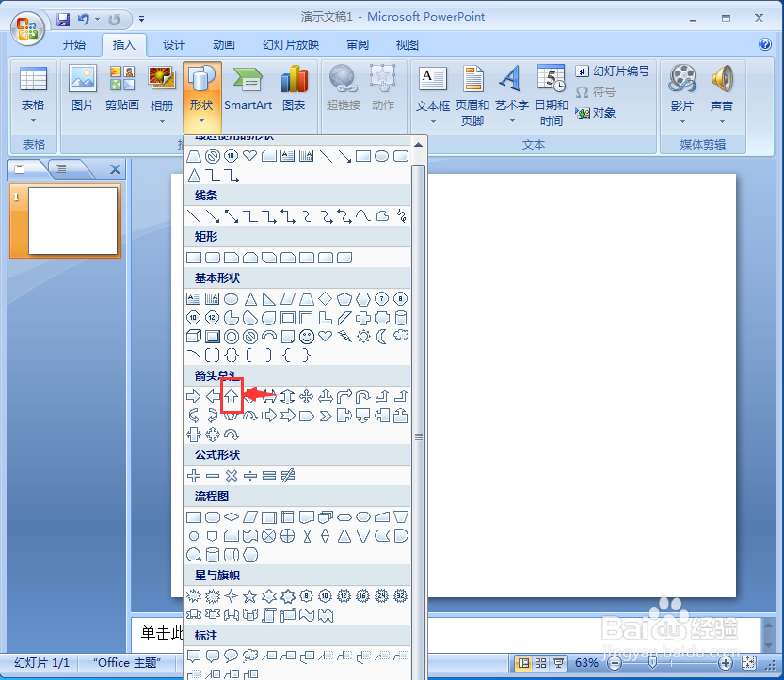Insert header and footer (页眉和页脚)
The width and height of the screenshot is (784, 680).
point(472,95)
